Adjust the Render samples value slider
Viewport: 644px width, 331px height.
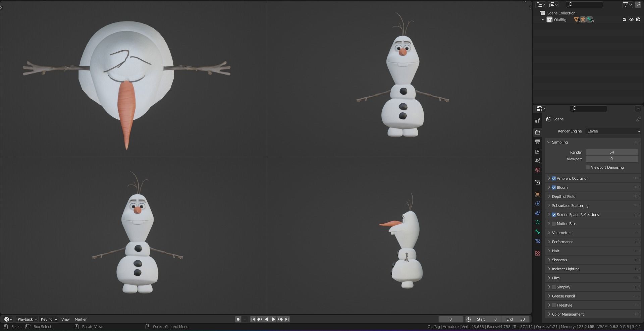click(612, 152)
